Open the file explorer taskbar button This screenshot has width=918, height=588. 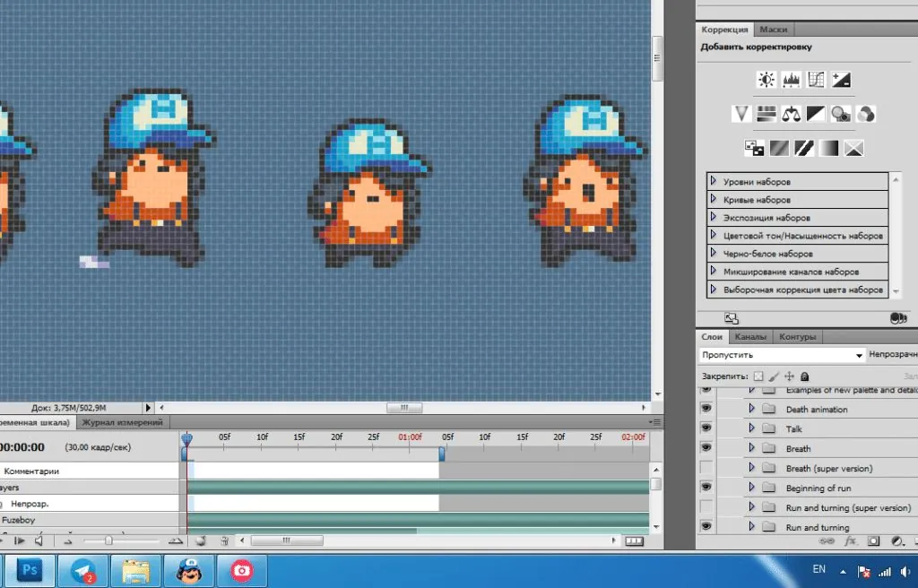click(136, 570)
